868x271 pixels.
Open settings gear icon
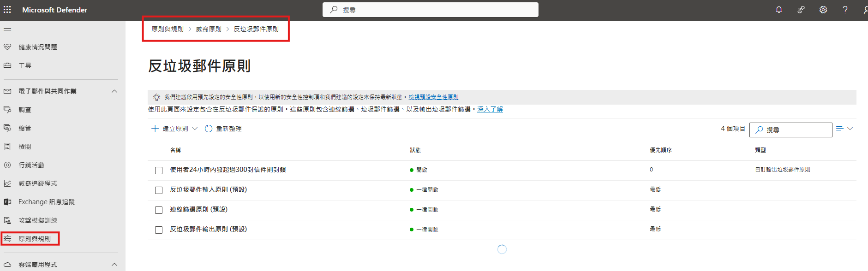point(823,10)
